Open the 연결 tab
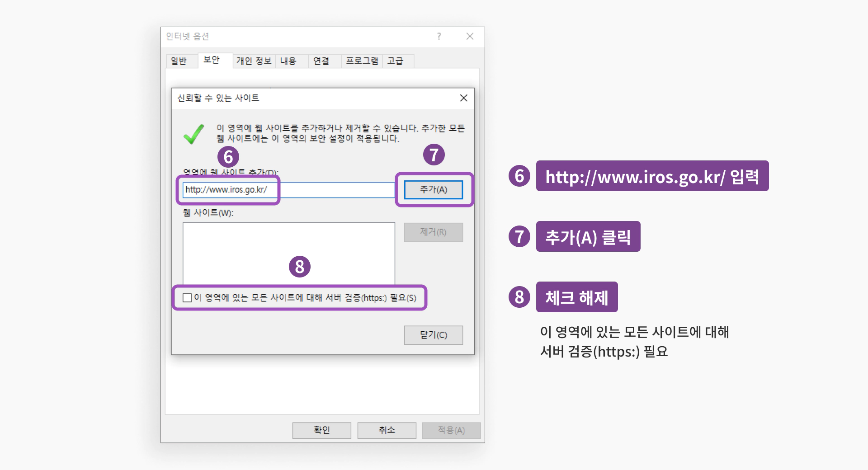 tap(323, 61)
